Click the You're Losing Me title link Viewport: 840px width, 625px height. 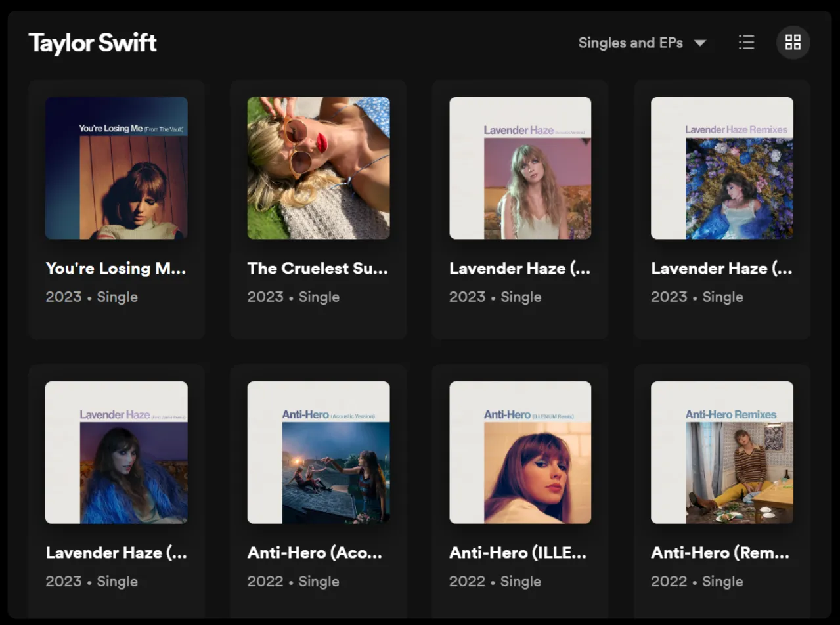(x=116, y=268)
